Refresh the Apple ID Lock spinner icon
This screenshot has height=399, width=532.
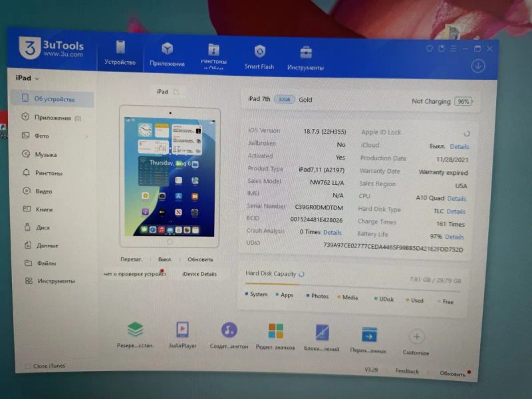point(467,134)
